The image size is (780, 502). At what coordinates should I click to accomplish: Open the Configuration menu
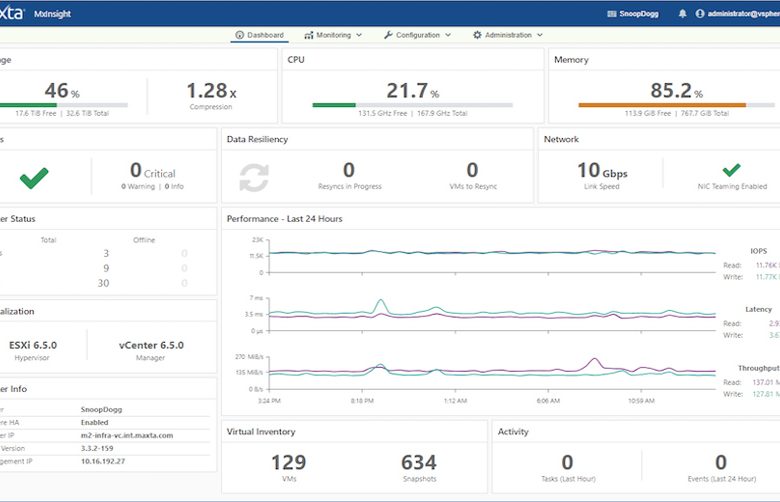click(417, 35)
